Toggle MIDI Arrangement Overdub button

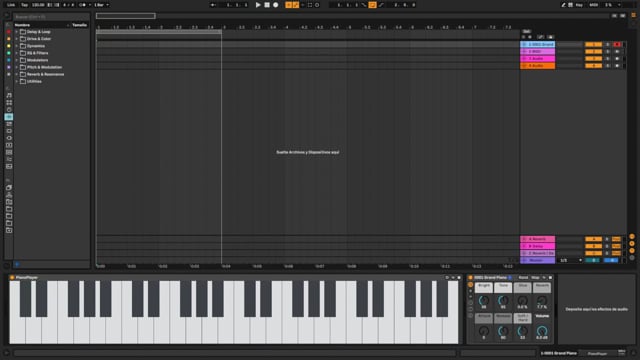[x=289, y=5]
